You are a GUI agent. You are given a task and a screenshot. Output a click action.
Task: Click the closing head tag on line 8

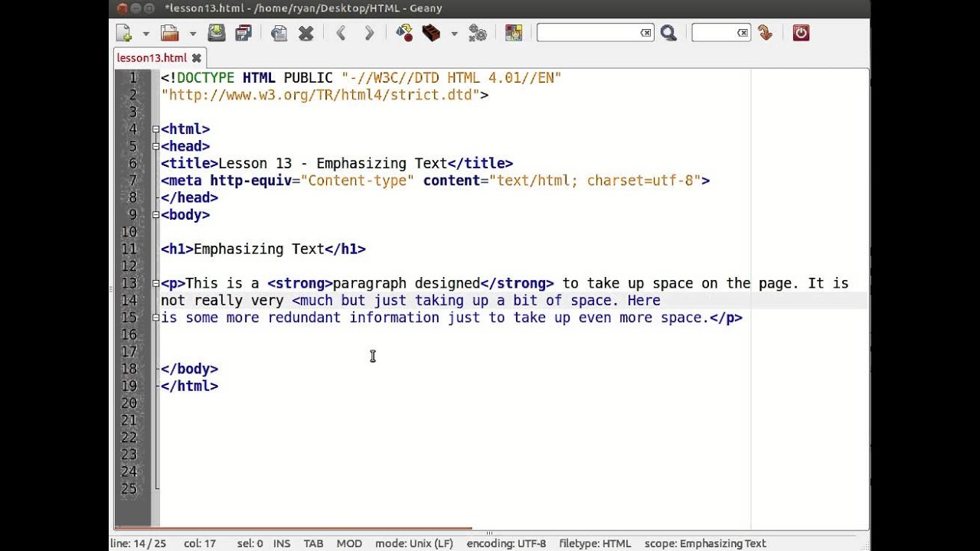189,197
